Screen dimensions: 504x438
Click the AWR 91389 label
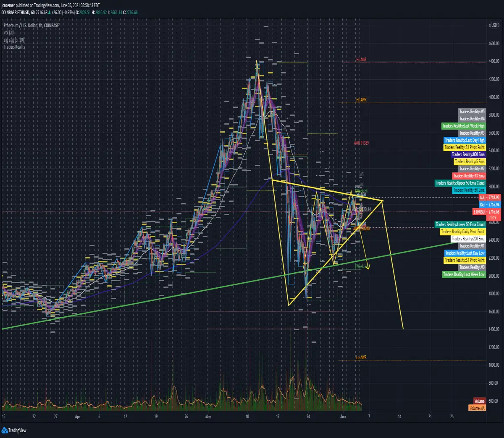point(361,143)
